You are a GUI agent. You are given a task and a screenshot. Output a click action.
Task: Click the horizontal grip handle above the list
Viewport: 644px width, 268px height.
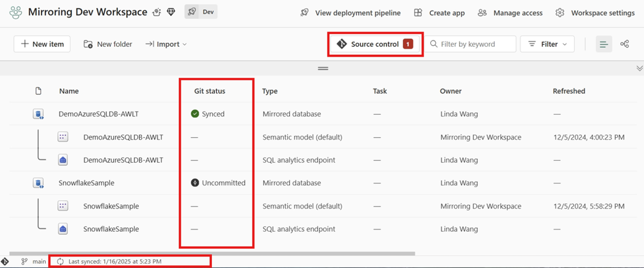323,68
